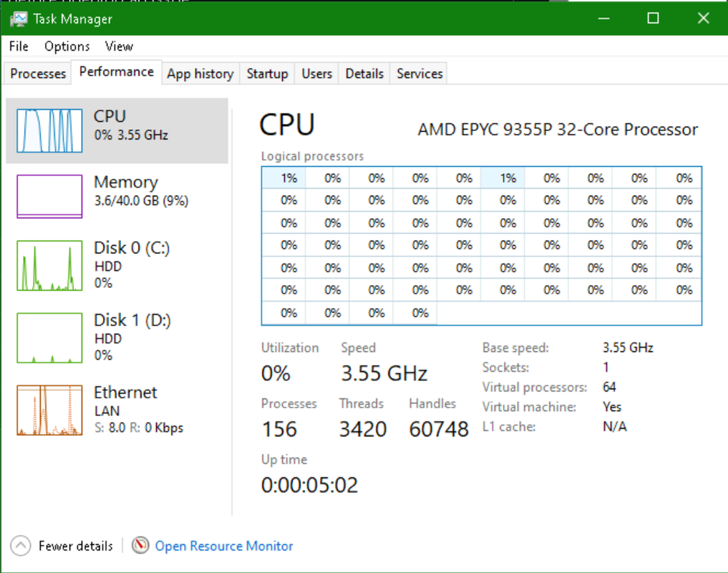Switch to the Details tab

click(x=364, y=74)
